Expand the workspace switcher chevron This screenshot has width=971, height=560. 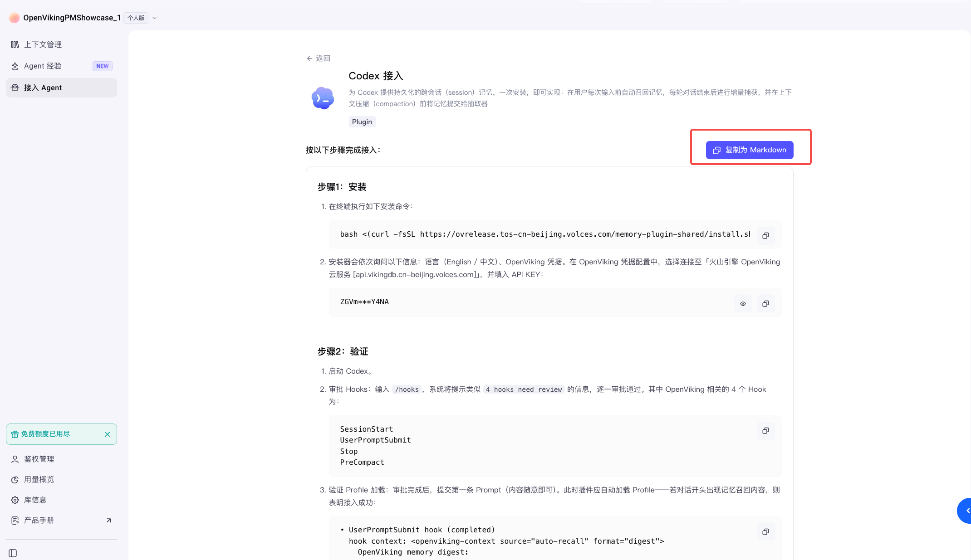pyautogui.click(x=155, y=18)
